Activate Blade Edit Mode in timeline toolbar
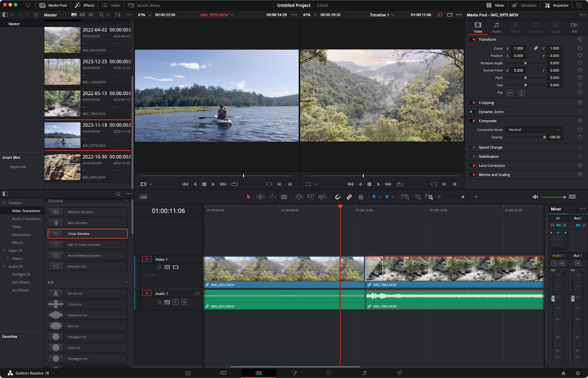The width and height of the screenshot is (588, 378). (284, 197)
